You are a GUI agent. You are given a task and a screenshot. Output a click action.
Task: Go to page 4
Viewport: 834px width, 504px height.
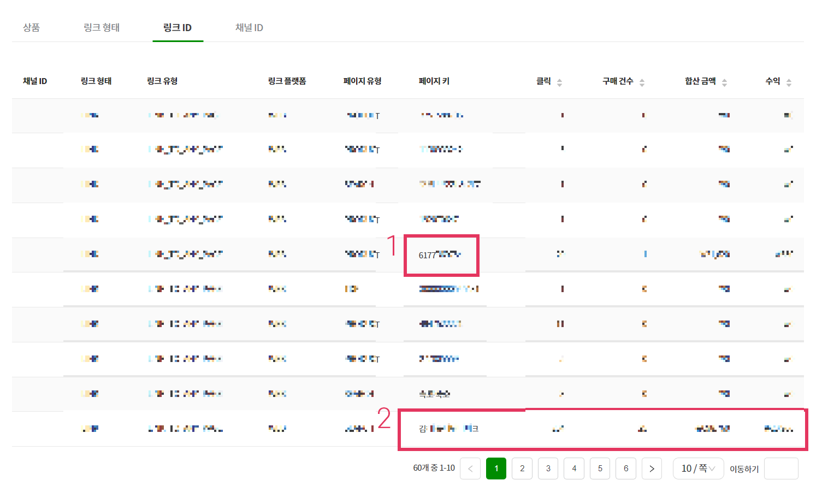574,469
